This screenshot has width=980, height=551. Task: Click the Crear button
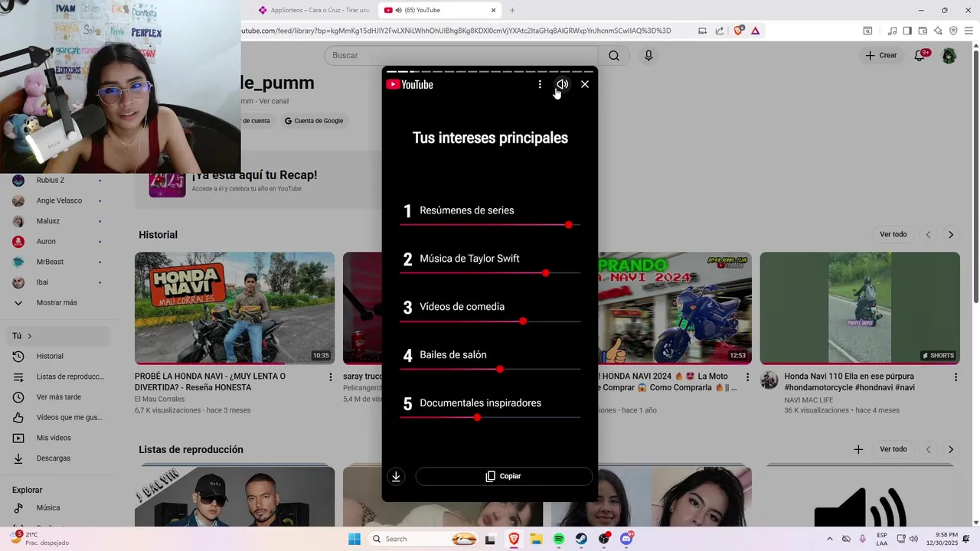coord(881,55)
